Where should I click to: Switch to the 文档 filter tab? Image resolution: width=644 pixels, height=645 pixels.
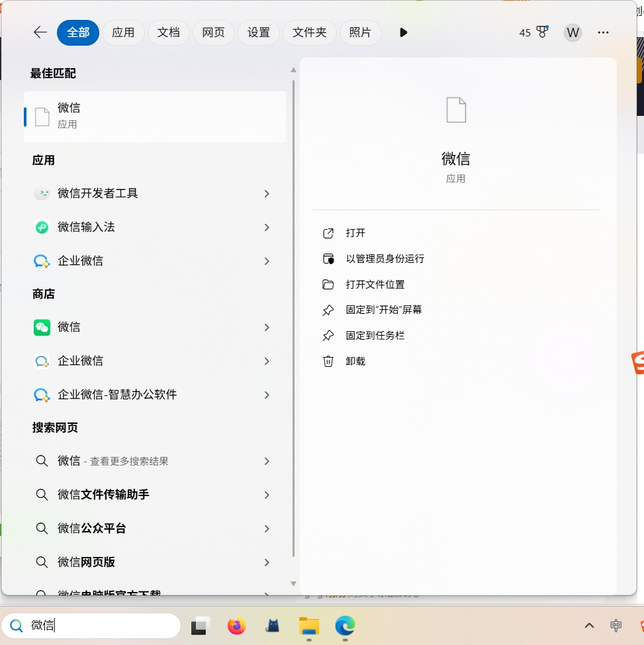(x=168, y=32)
